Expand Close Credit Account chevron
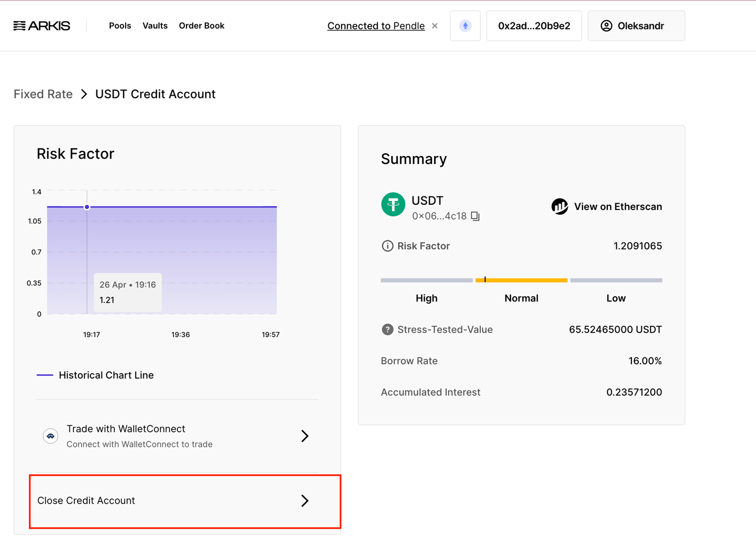 (x=305, y=501)
